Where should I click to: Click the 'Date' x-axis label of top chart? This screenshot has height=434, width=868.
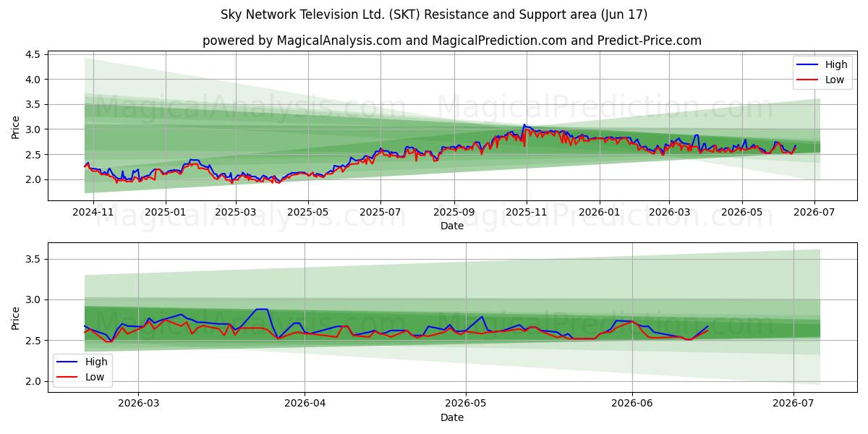click(x=452, y=226)
